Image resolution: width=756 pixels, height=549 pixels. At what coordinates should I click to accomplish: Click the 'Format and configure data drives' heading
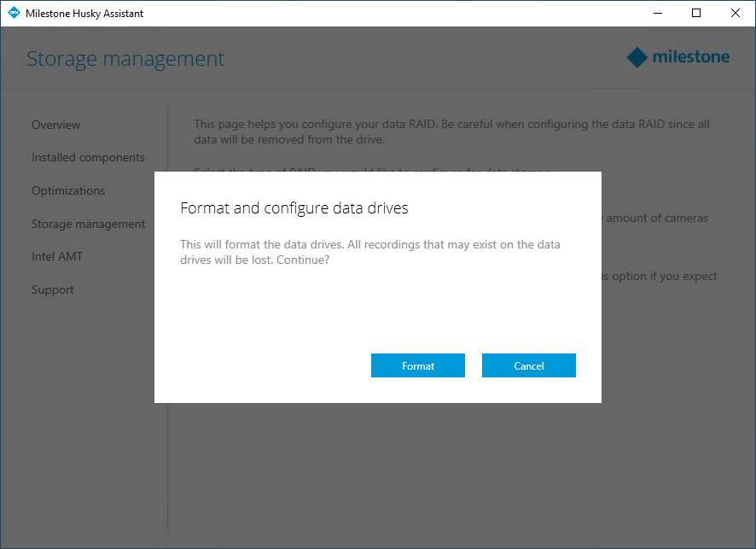(294, 208)
